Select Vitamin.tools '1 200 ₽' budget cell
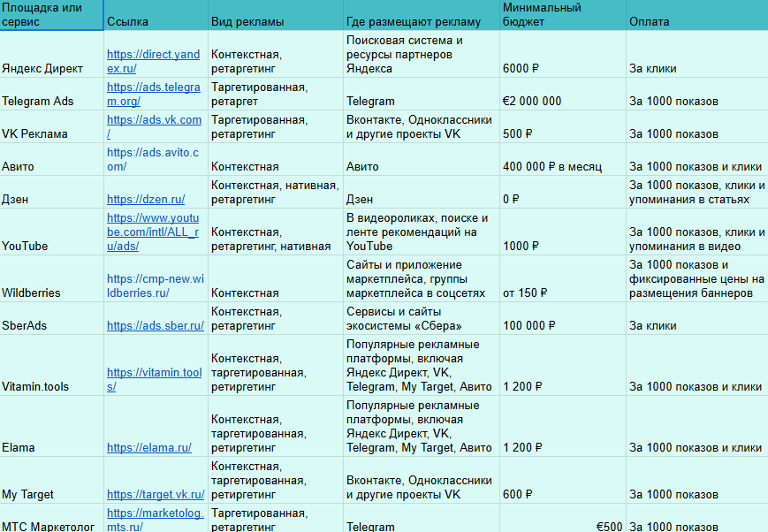 pyautogui.click(x=563, y=366)
